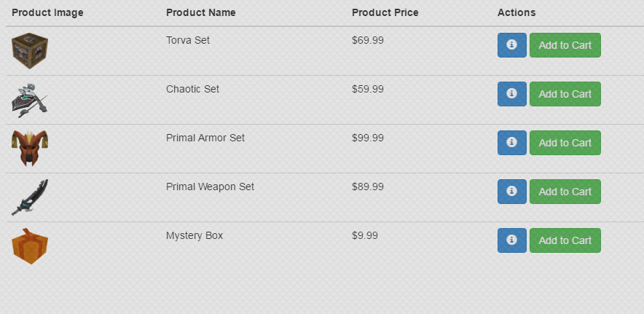Click the Mystery Box product name
This screenshot has height=314, width=644.
(x=195, y=235)
